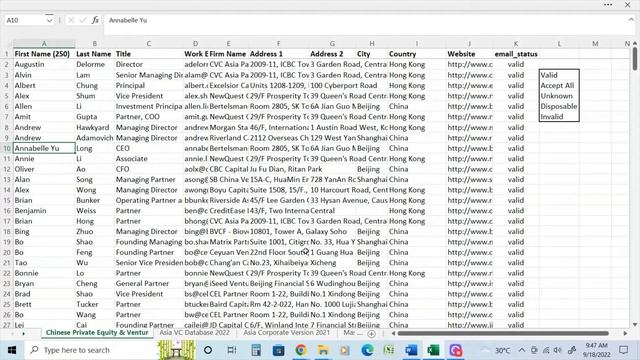The width and height of the screenshot is (640, 360).
Task: Click the 30°C weather widget
Action: tap(496, 350)
